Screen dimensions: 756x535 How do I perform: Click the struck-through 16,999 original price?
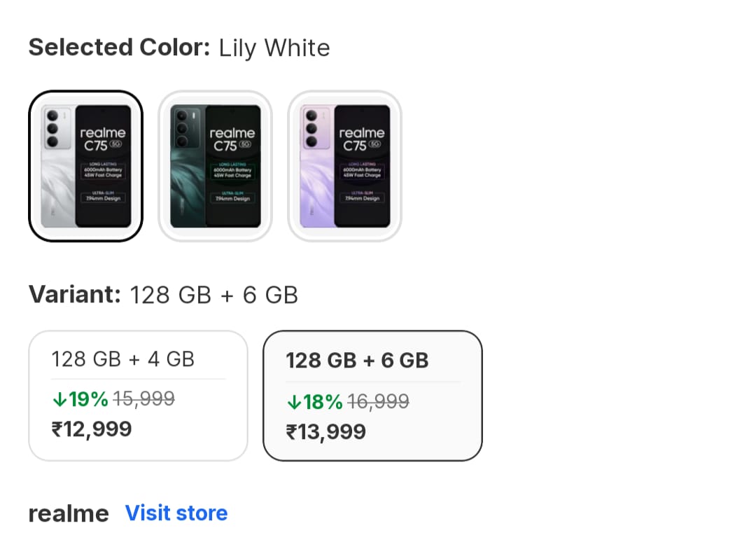tap(378, 402)
